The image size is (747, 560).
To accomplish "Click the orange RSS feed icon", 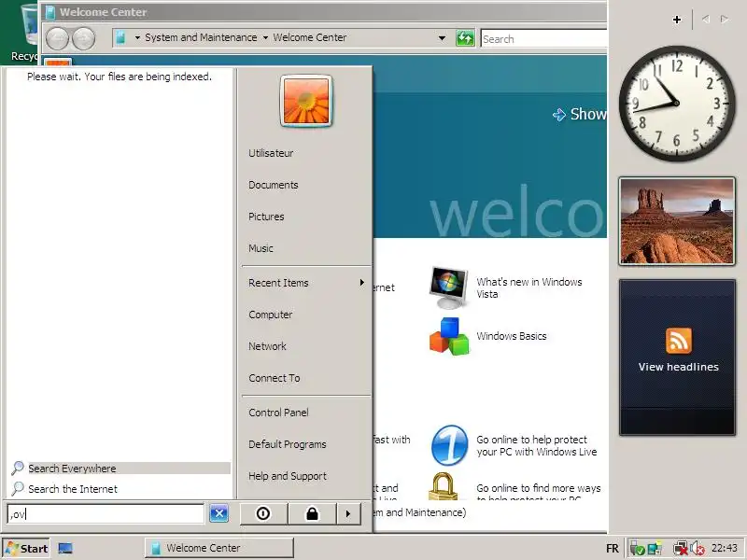I will click(679, 341).
